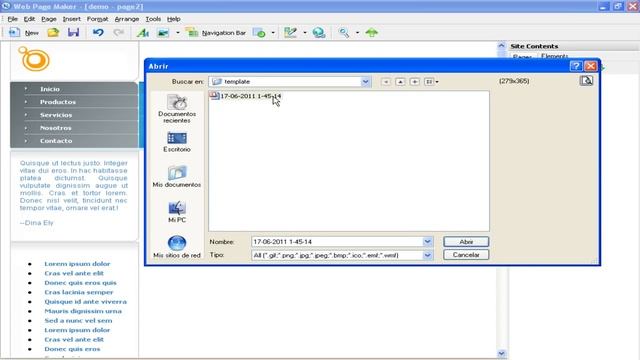640x360 pixels.
Task: Click the media insert toolbar icon
Action: click(x=260, y=33)
